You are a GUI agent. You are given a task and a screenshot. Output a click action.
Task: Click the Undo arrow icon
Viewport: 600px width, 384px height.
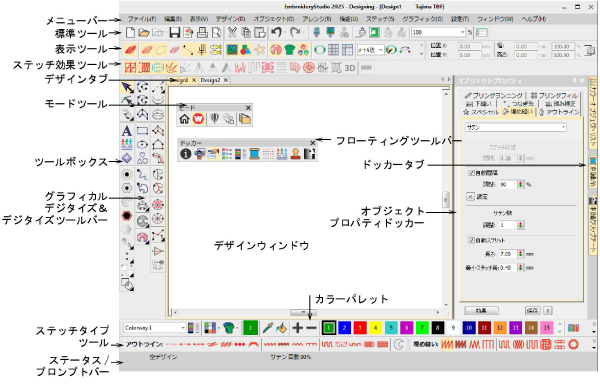(276, 33)
